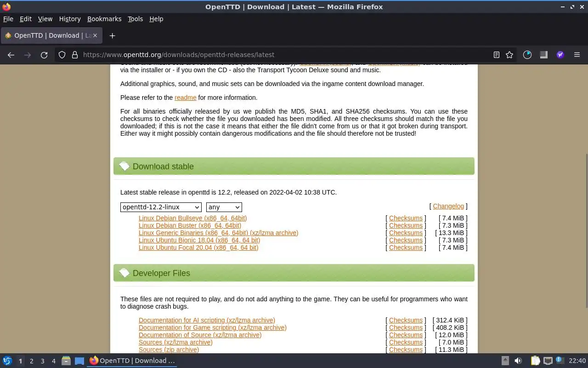
Task: Open Checksums for Debian Bullseye
Action: [x=406, y=218]
